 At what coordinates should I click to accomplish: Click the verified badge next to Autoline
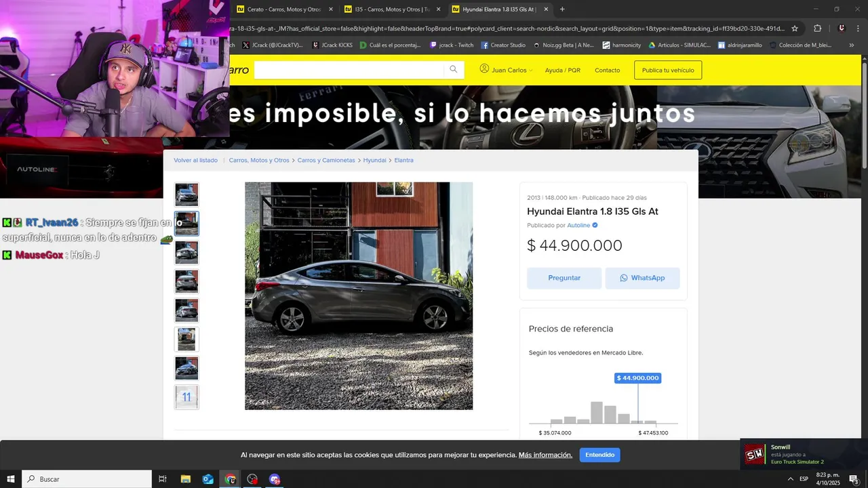(595, 225)
